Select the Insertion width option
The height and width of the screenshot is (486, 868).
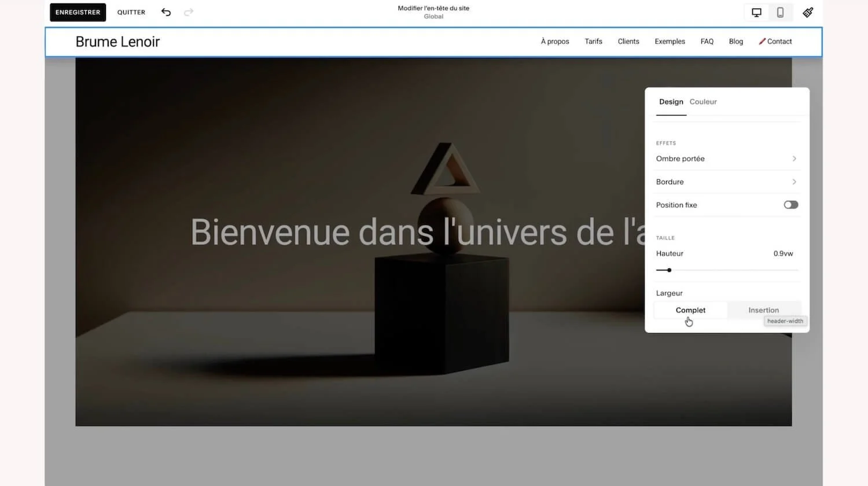pos(763,310)
